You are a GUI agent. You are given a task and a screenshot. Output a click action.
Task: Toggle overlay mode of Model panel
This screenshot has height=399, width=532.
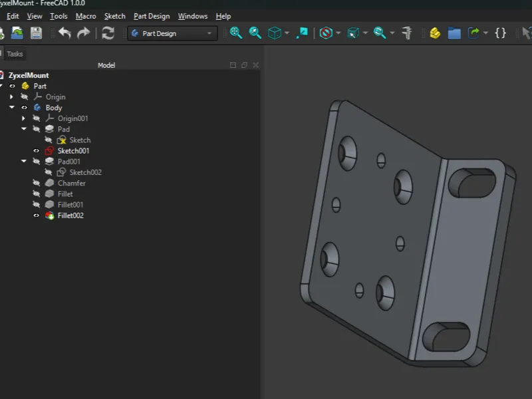point(233,65)
